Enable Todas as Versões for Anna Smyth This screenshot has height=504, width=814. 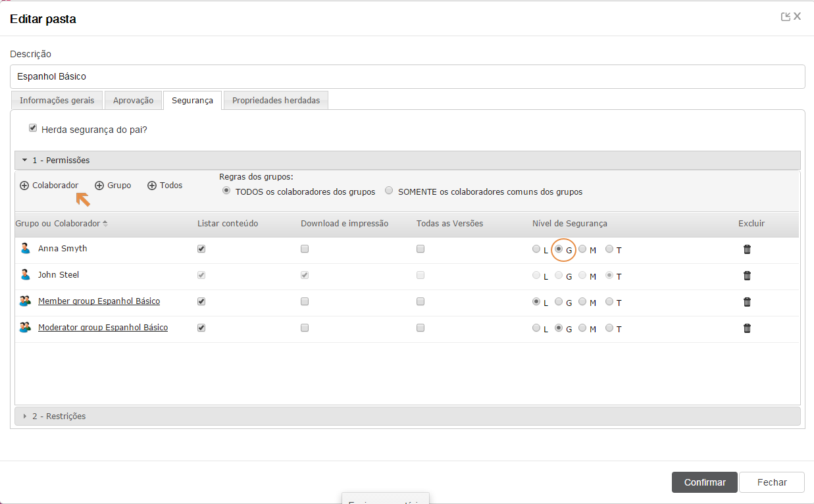tap(420, 249)
